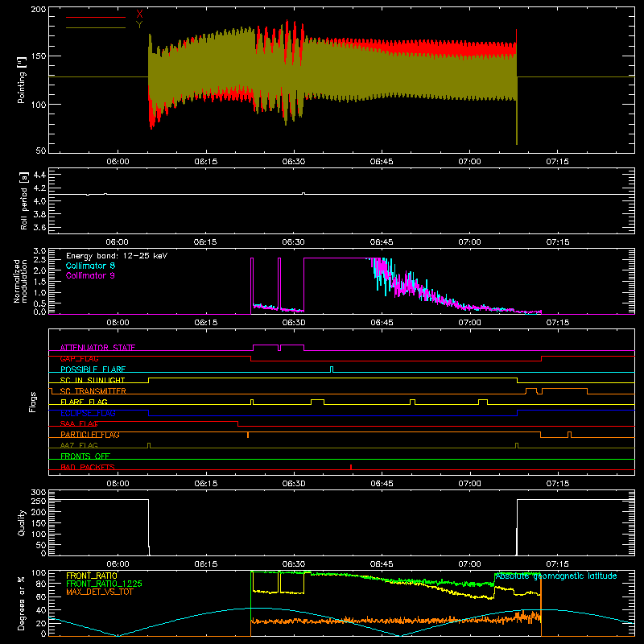Click the 07:15 label under Quality plot
The image size is (644, 644).
point(557,564)
